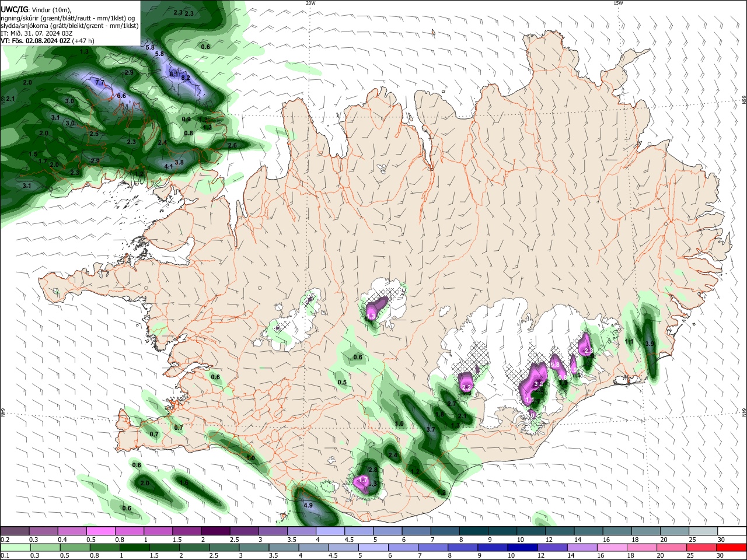Select the deep blue 10–12 swatch, lower legend row
Image resolution: width=747 pixels, height=560 pixels.
522,547
